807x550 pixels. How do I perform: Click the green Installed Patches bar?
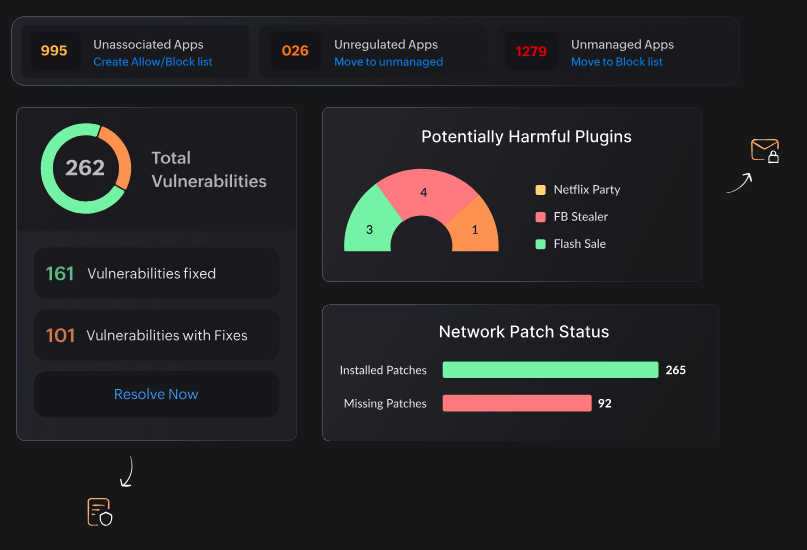click(550, 370)
